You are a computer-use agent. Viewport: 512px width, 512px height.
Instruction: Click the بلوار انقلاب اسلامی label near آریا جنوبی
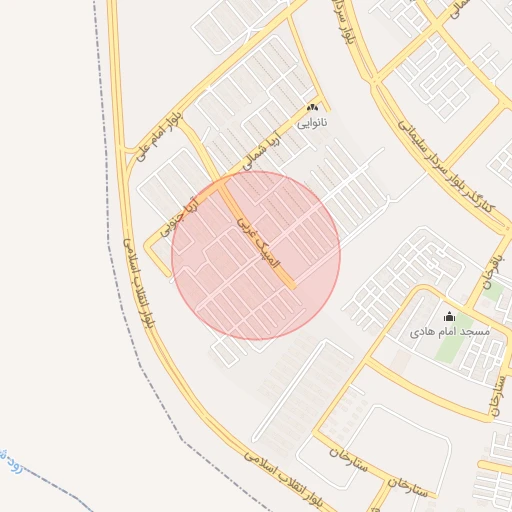point(139,283)
